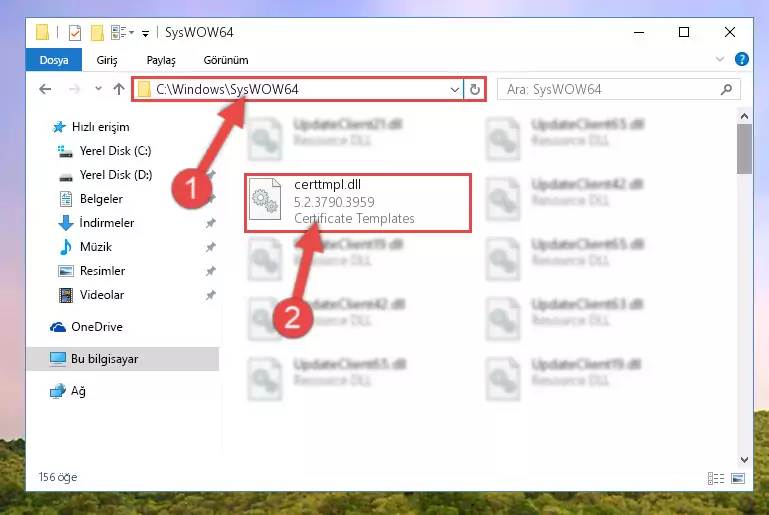Select Ağ in navigation pane
This screenshot has width=769, height=515.
tap(68, 391)
